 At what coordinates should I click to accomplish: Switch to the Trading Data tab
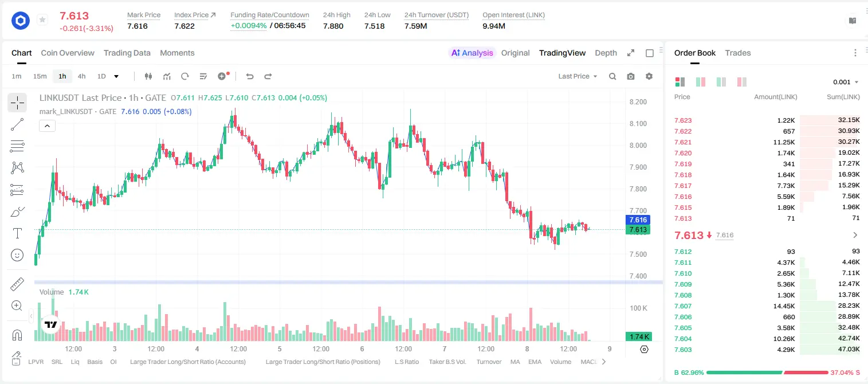127,53
